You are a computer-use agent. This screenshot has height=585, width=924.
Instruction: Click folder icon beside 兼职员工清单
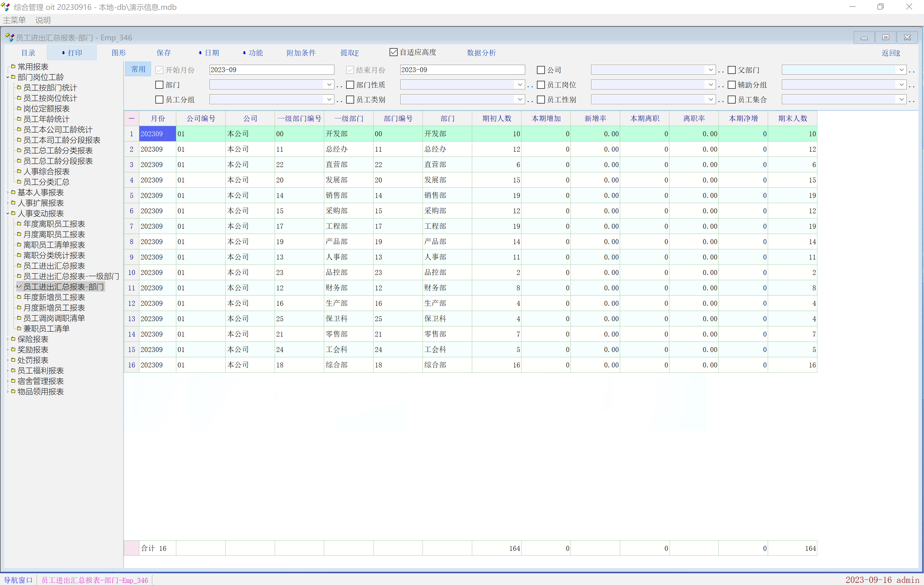coord(19,328)
